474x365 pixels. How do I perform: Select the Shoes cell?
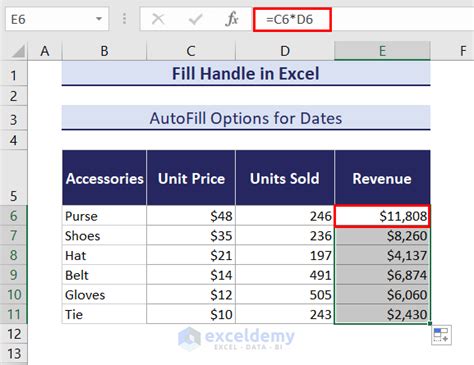pyautogui.click(x=104, y=235)
